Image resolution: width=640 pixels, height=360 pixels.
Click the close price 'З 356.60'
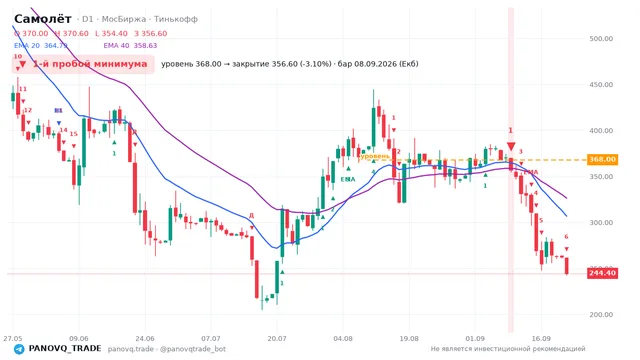tap(151, 33)
